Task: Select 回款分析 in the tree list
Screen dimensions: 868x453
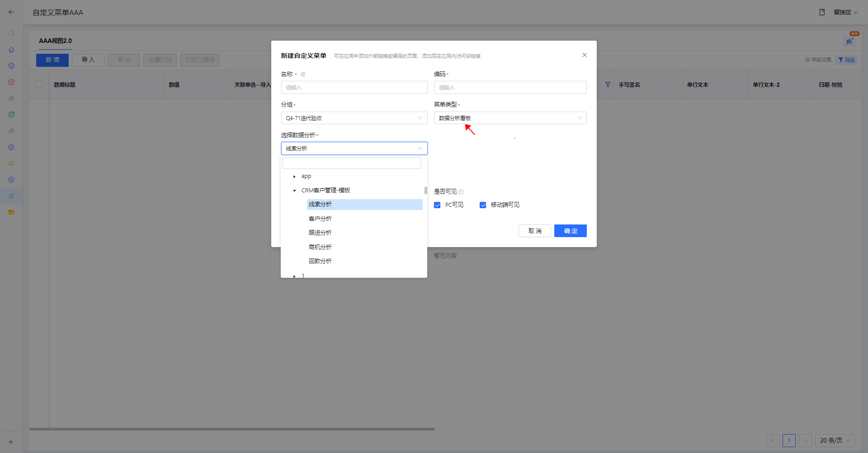Action: point(320,261)
